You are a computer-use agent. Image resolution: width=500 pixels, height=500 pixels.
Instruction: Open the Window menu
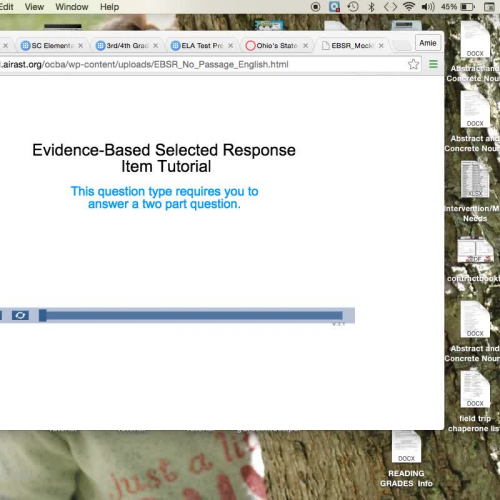tap(72, 7)
